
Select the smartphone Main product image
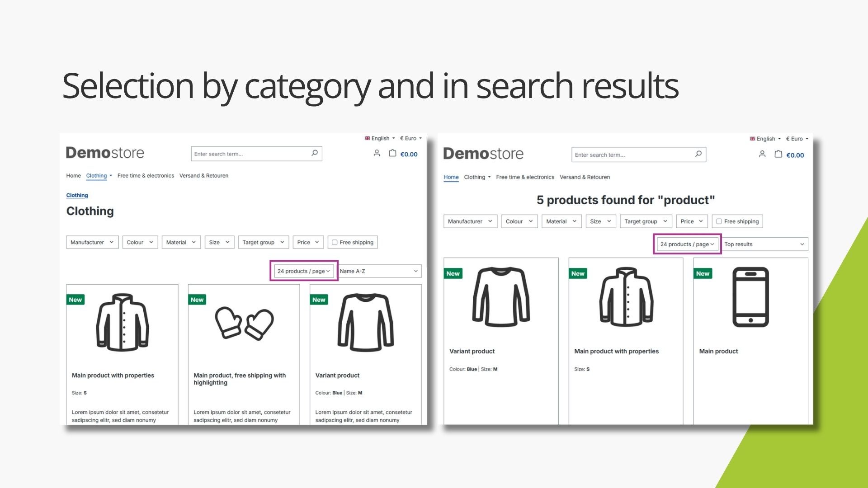coord(750,297)
